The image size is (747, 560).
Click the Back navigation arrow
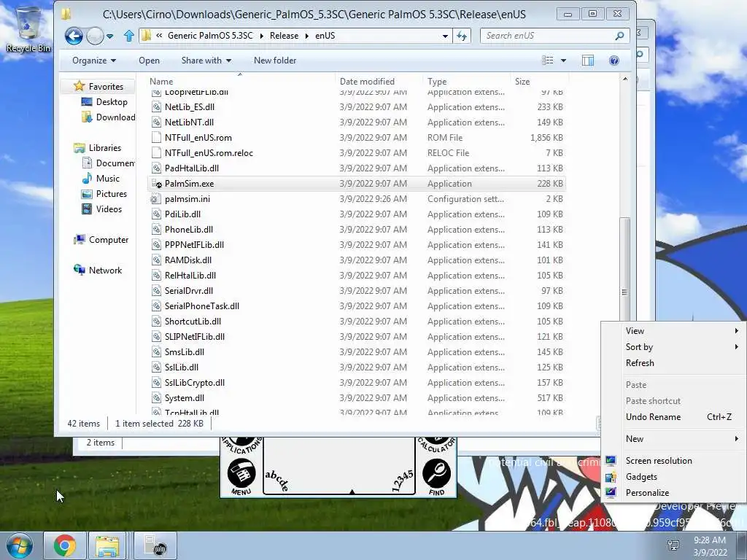coord(74,36)
